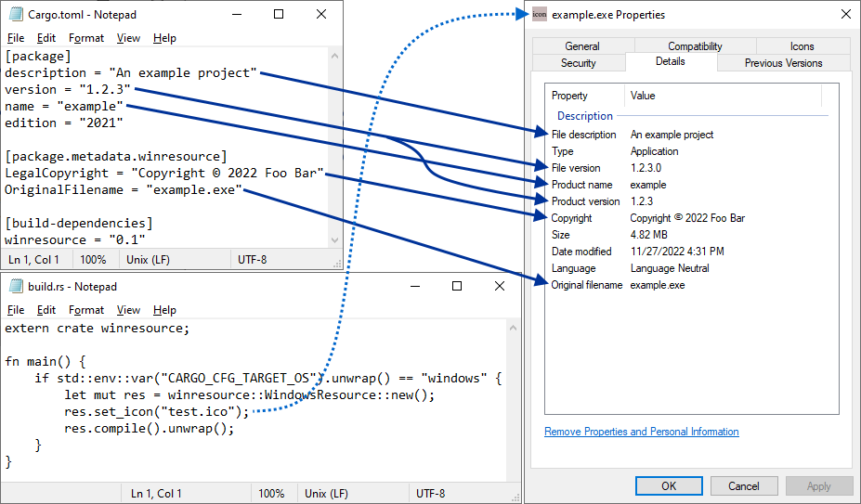The height and width of the screenshot is (504, 861).
Task: Click the example.exe Properties title icon
Action: [540, 14]
